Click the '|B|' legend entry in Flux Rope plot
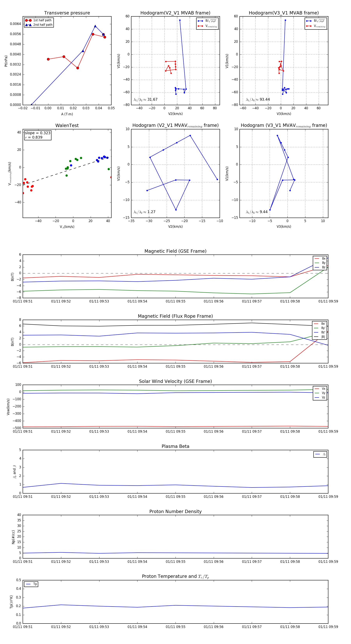This screenshot has width=351, height=644. pos(320,337)
